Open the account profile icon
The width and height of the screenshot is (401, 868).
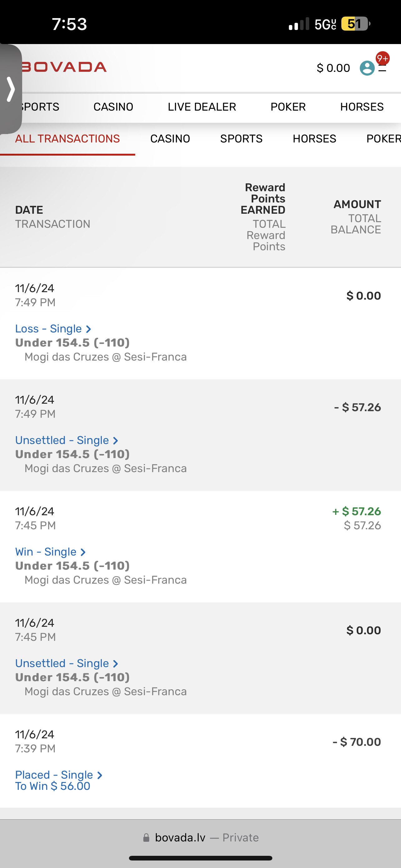367,68
